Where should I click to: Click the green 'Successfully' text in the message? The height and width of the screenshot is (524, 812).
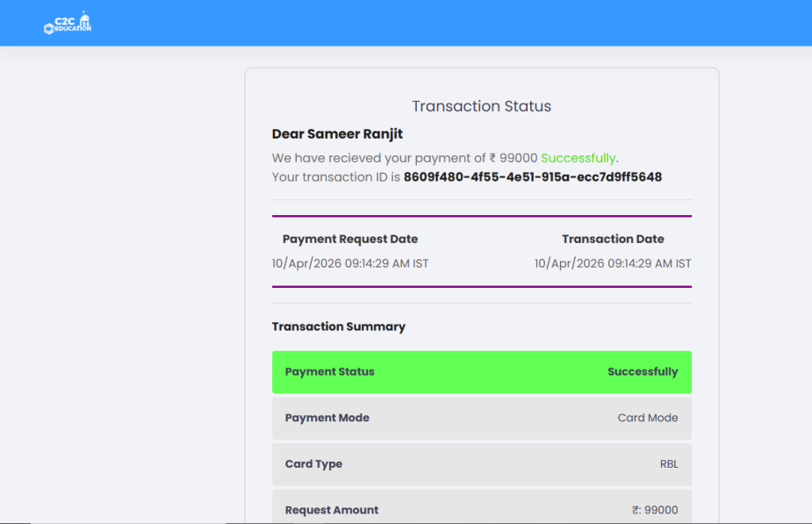click(578, 158)
